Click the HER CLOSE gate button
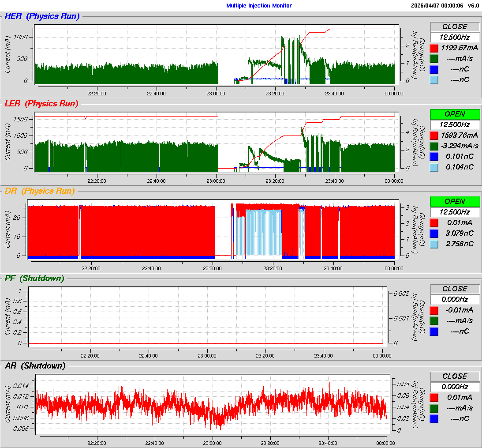Image resolution: width=482 pixels, height=448 pixels. (455, 27)
